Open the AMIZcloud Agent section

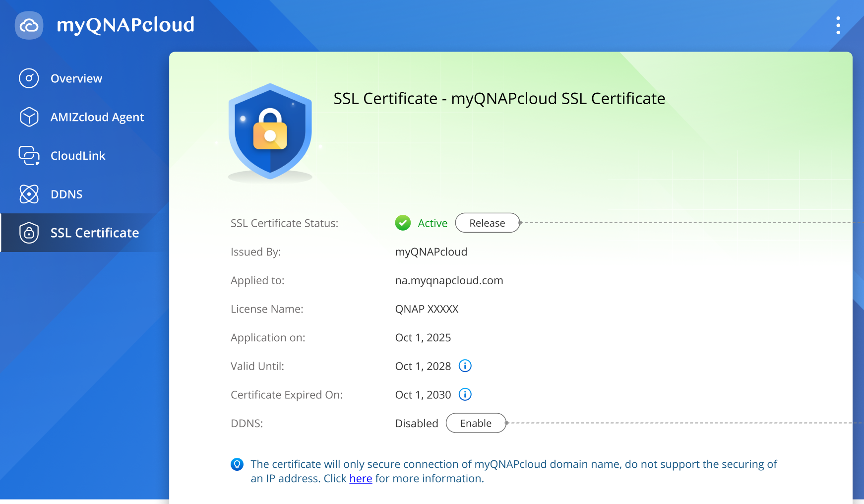click(97, 117)
